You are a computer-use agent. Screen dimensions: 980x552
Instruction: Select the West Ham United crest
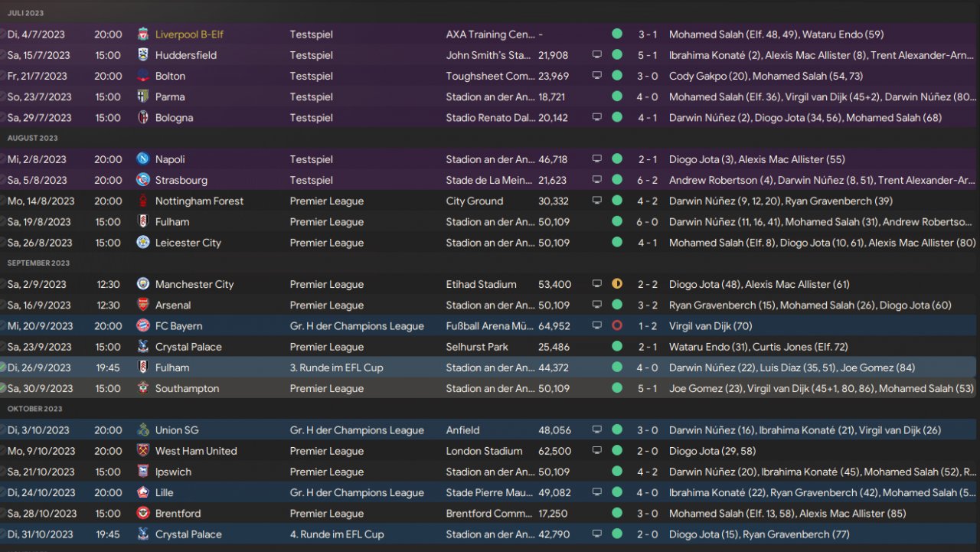coord(142,451)
